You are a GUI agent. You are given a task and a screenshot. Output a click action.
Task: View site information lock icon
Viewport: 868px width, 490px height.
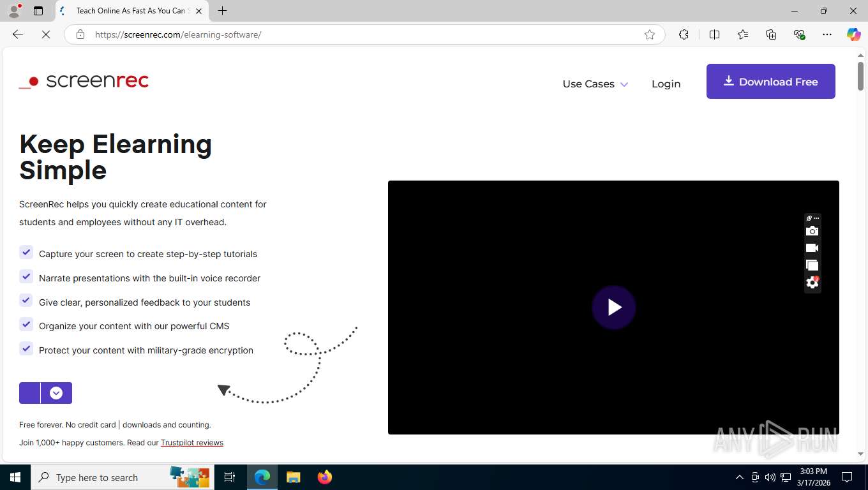(80, 34)
